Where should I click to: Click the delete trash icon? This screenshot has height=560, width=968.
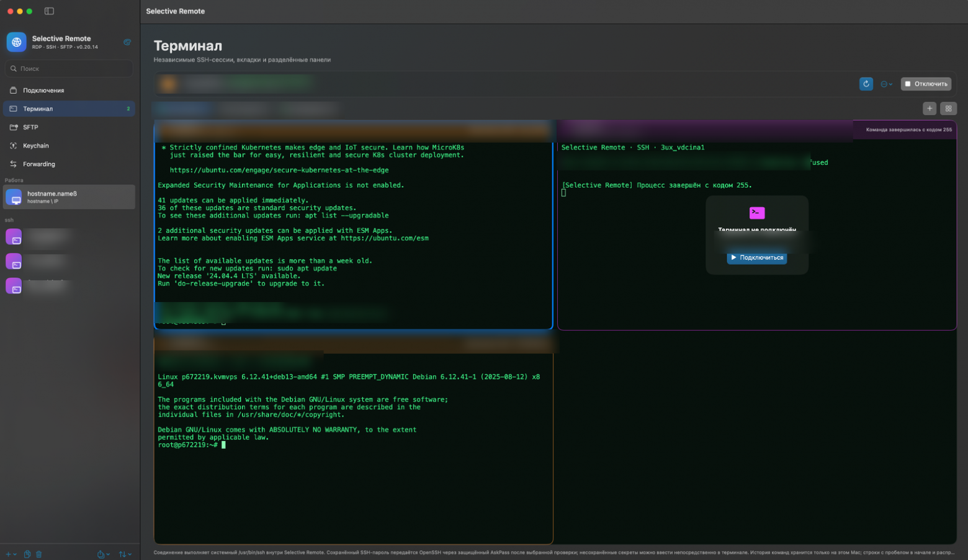pos(38,554)
